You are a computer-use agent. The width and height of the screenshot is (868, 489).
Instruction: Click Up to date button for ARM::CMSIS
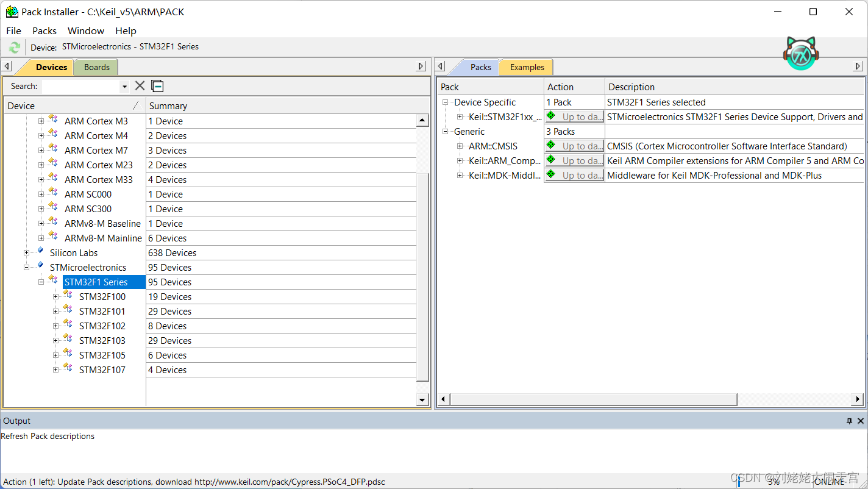(x=574, y=146)
